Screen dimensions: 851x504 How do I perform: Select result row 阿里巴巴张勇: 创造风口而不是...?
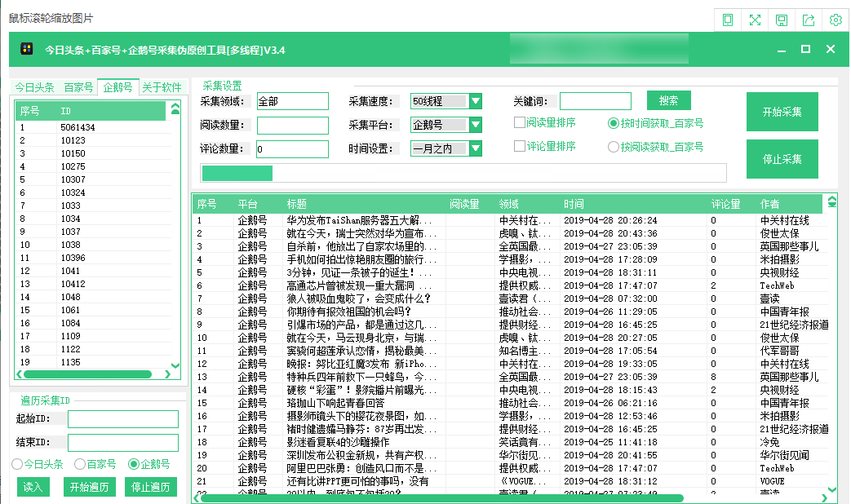coord(510,468)
